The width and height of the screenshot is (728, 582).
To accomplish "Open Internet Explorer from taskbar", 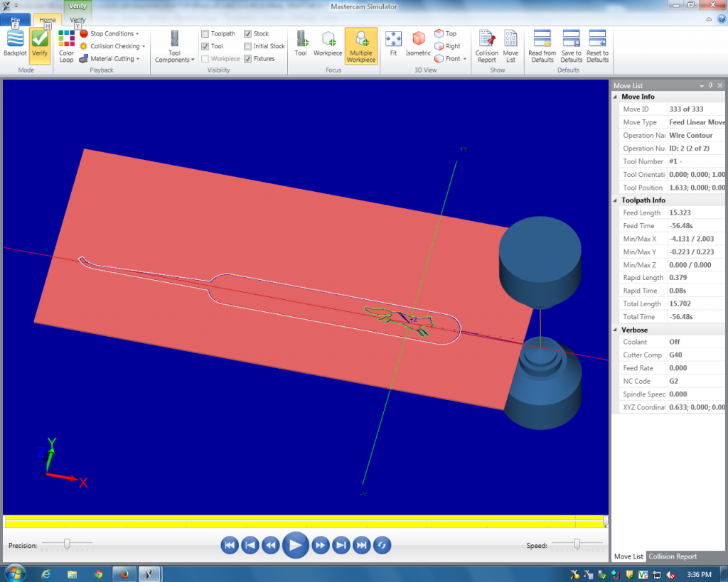I will 46,574.
